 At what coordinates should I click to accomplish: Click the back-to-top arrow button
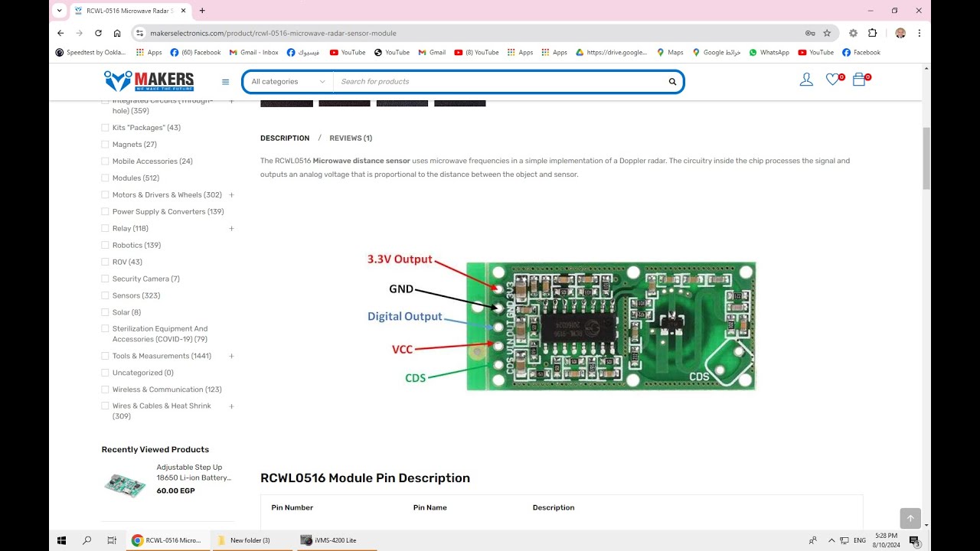pyautogui.click(x=910, y=518)
